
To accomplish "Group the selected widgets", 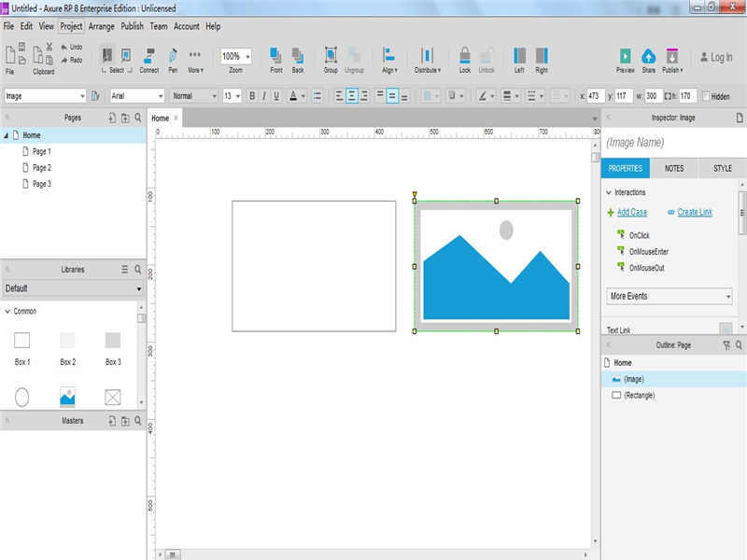I will point(331,60).
